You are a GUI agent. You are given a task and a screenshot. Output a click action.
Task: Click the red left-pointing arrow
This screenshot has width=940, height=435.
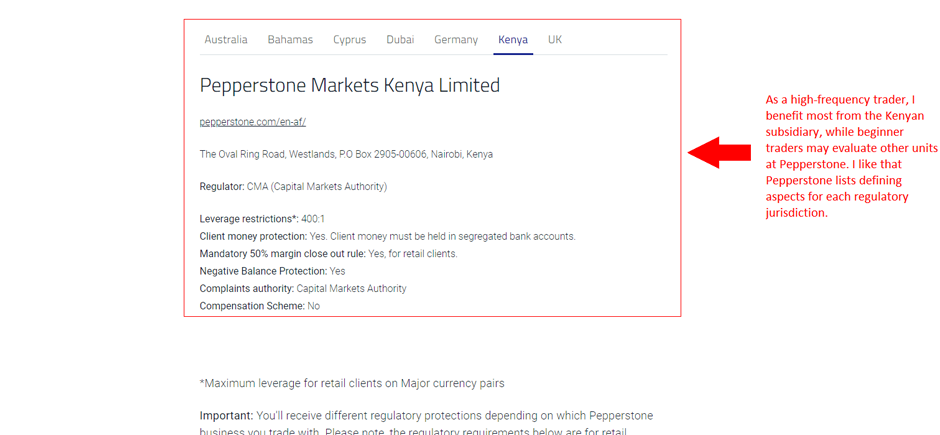coord(720,152)
